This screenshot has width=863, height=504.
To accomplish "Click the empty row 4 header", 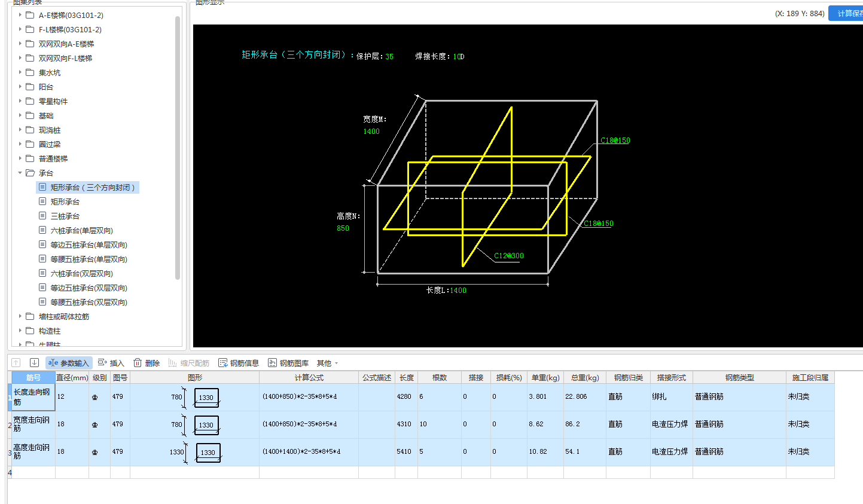I will 10,472.
